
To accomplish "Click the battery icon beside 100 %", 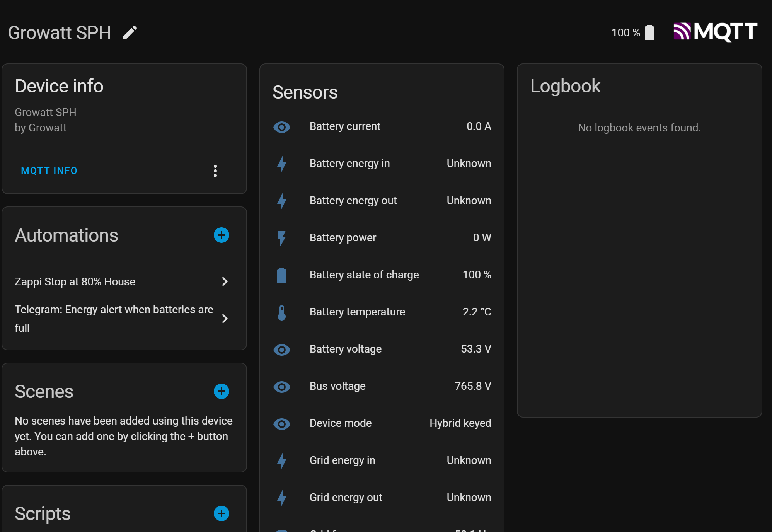I will [x=649, y=32].
